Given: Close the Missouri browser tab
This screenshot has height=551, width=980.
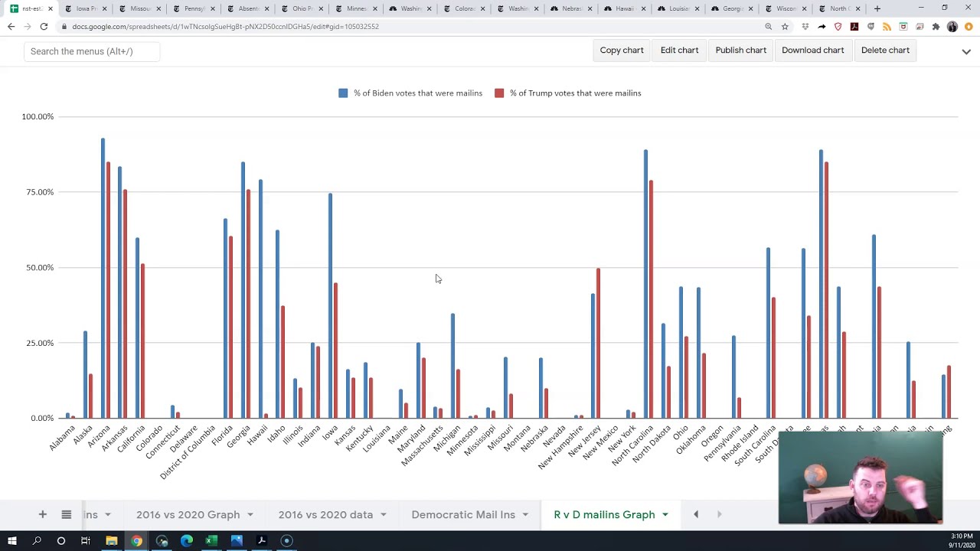Looking at the screenshot, I should [x=158, y=8].
